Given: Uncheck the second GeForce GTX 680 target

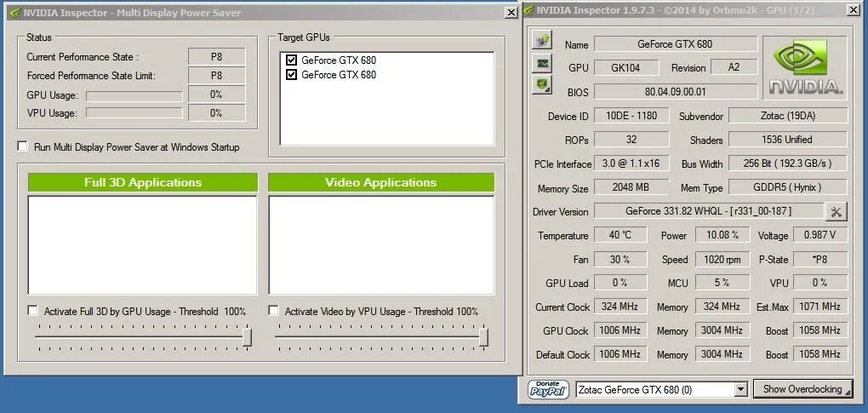Looking at the screenshot, I should pos(292,74).
